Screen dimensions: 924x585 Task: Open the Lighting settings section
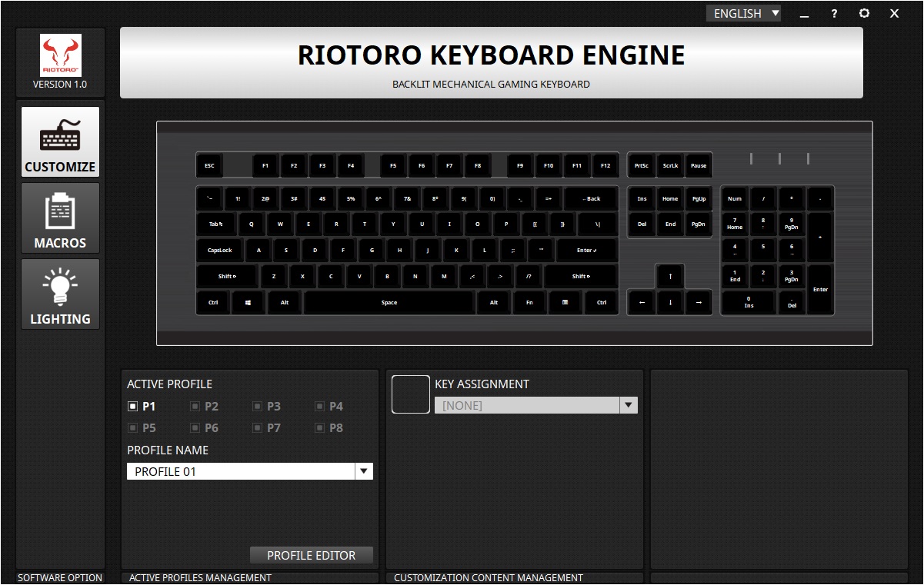tap(60, 294)
